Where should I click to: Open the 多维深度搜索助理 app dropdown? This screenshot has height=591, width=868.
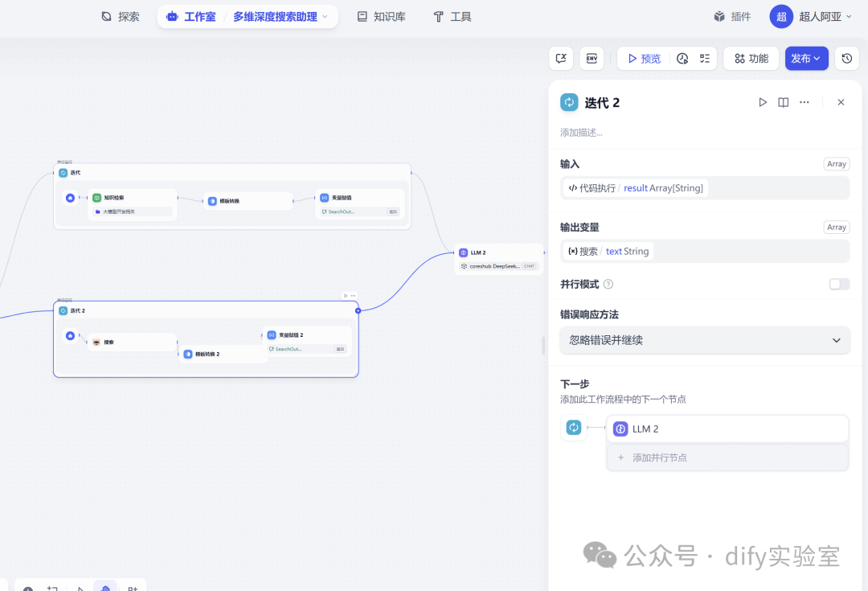click(280, 17)
